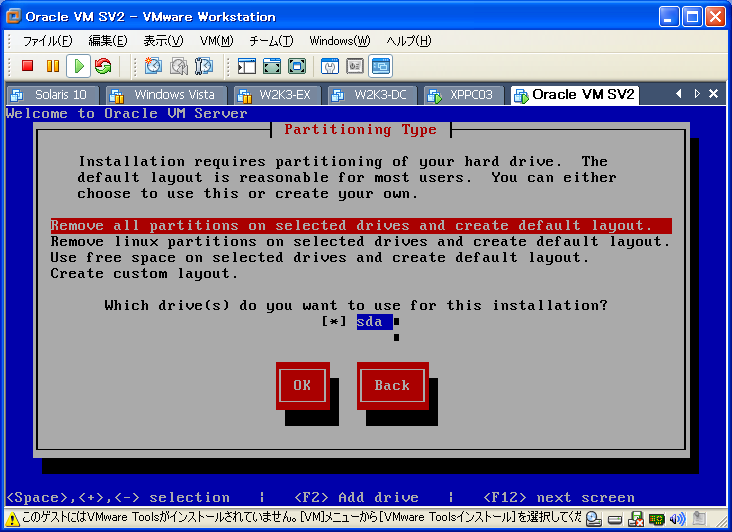Select Remove linux partitions option

[360, 242]
